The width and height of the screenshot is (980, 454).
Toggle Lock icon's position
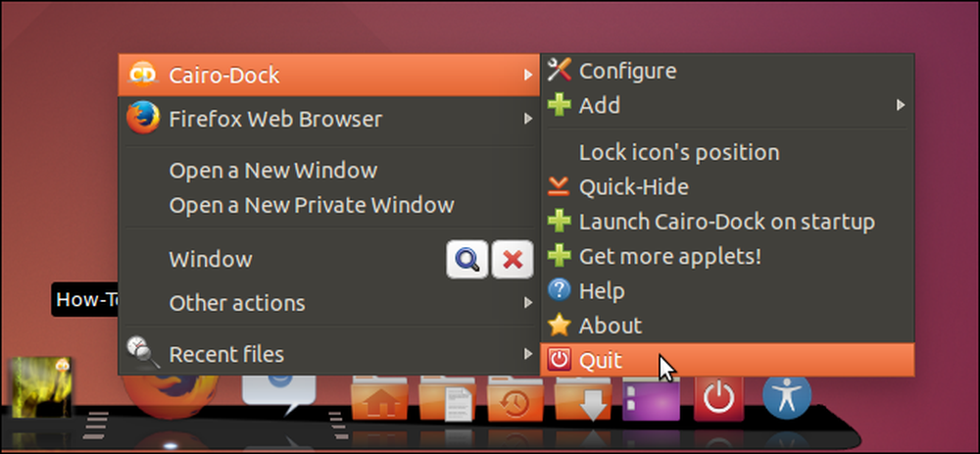727,152
